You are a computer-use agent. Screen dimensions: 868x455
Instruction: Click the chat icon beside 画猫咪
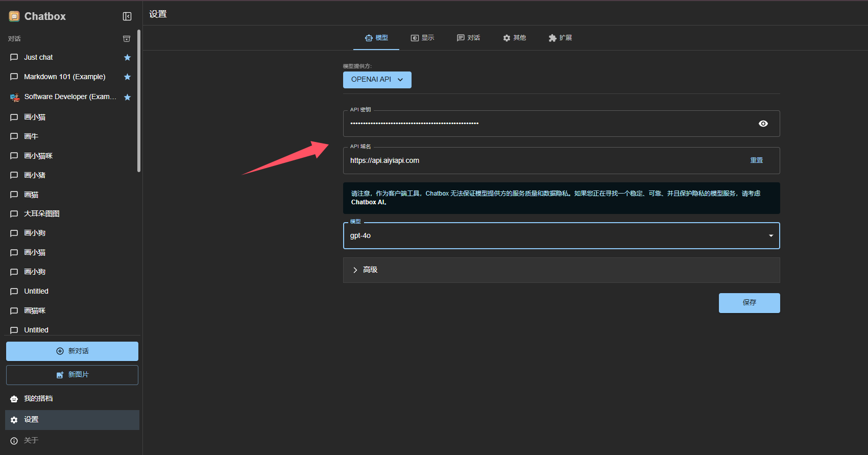pyautogui.click(x=14, y=310)
